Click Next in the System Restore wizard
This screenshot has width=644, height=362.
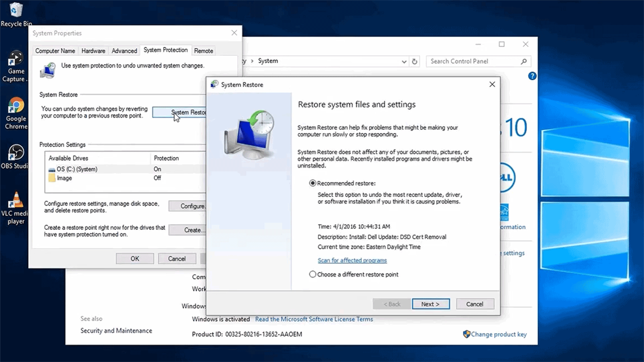coord(430,304)
